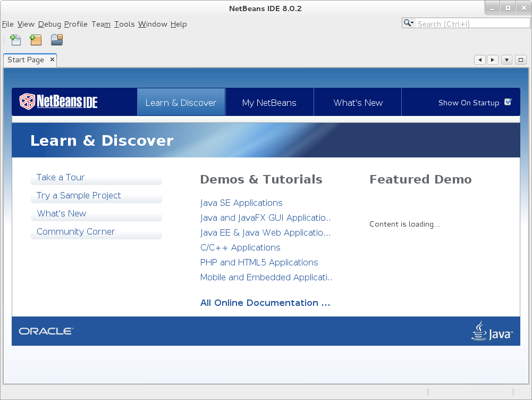The image size is (532, 400).
Task: Click the search magnifier icon
Action: click(408, 23)
